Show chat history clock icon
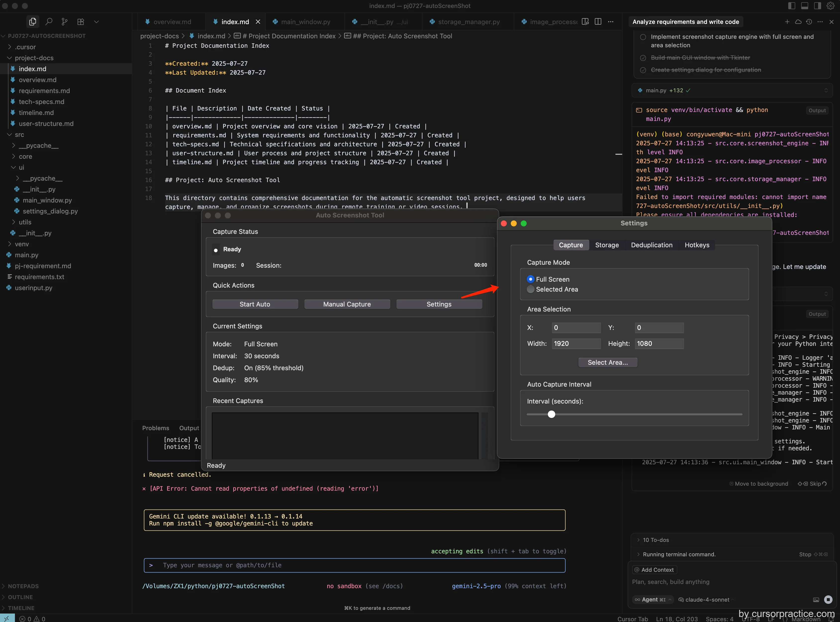840x622 pixels. click(809, 21)
